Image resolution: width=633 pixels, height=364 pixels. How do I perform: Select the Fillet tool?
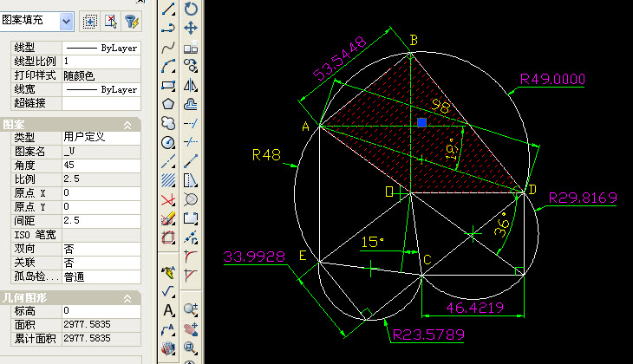pos(191,257)
